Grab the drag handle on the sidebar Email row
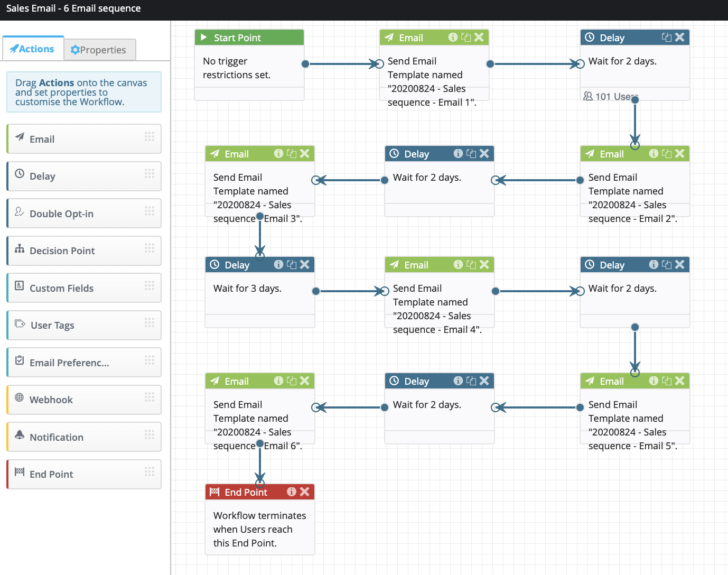 point(150,136)
